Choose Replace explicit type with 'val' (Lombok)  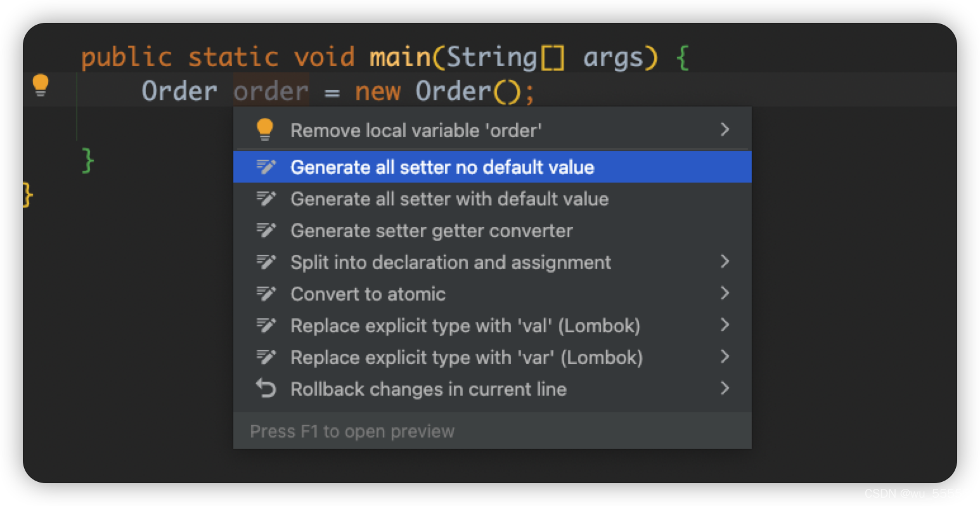[x=493, y=325]
